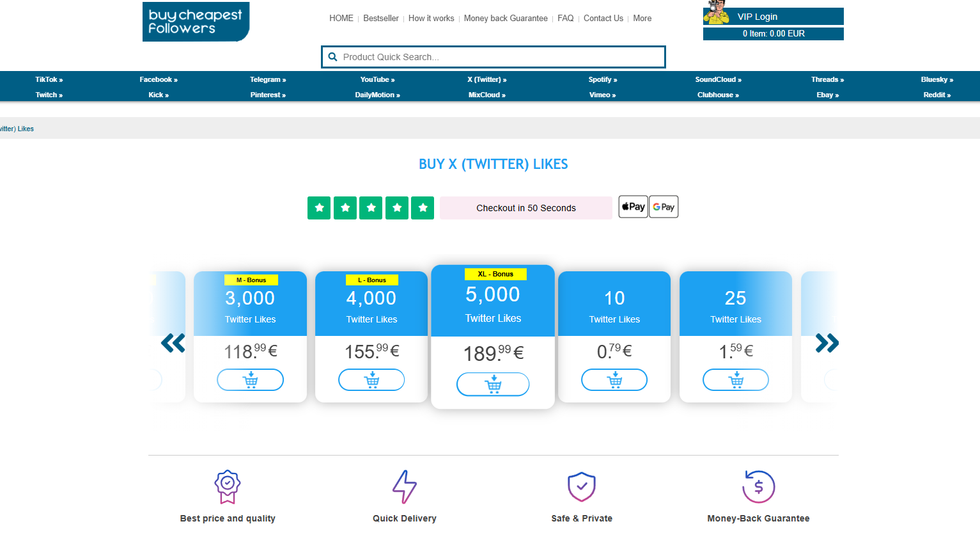Click the Google Pay icon
Image resolution: width=980 pixels, height=533 pixels.
click(x=664, y=207)
